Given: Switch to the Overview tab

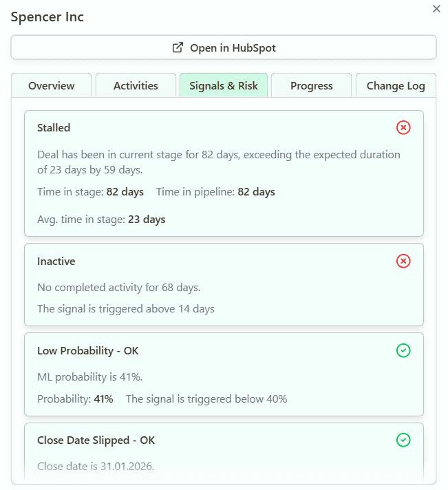Looking at the screenshot, I should (52, 86).
